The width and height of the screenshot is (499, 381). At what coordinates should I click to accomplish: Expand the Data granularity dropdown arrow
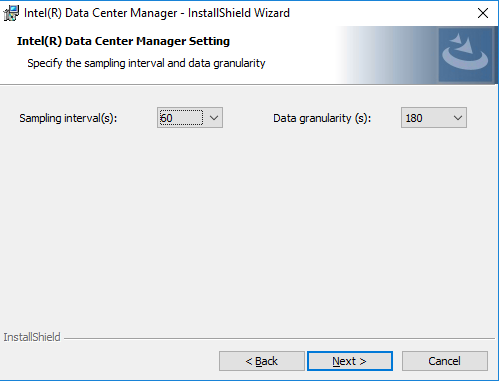(x=458, y=118)
